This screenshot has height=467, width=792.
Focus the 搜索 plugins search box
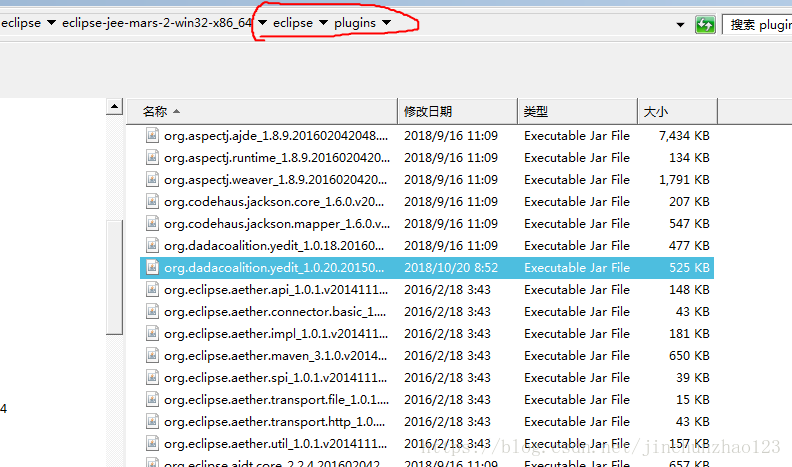point(758,24)
